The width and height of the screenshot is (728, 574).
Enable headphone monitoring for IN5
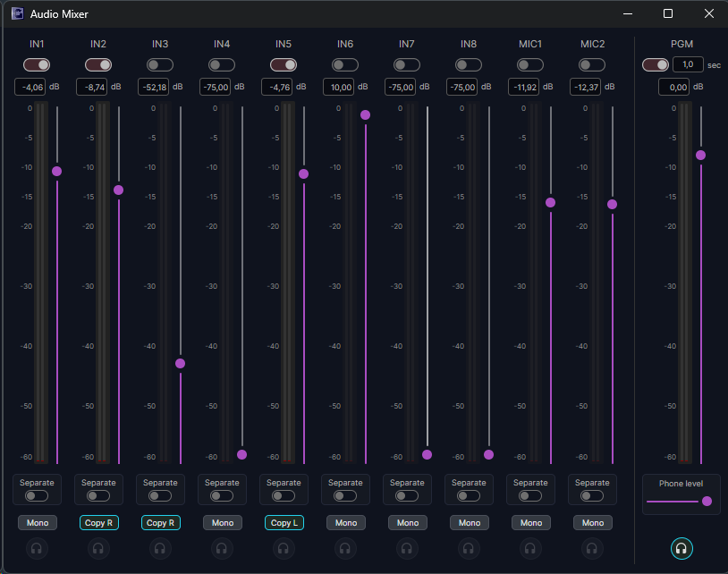point(284,548)
